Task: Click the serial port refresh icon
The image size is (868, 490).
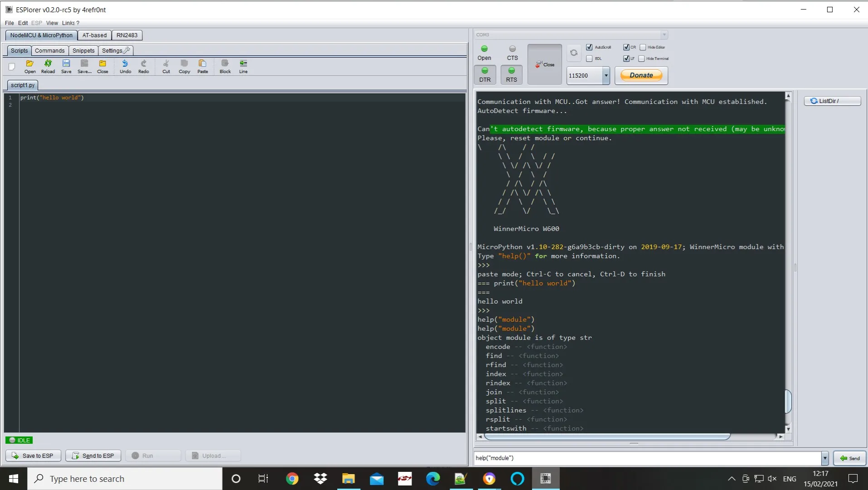Action: pyautogui.click(x=574, y=53)
